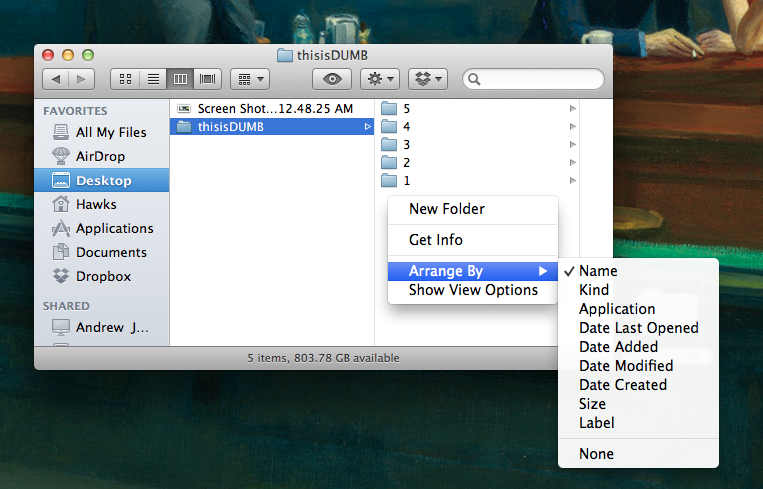Open AirDrop from the sidebar
The image size is (763, 489).
pos(102,156)
